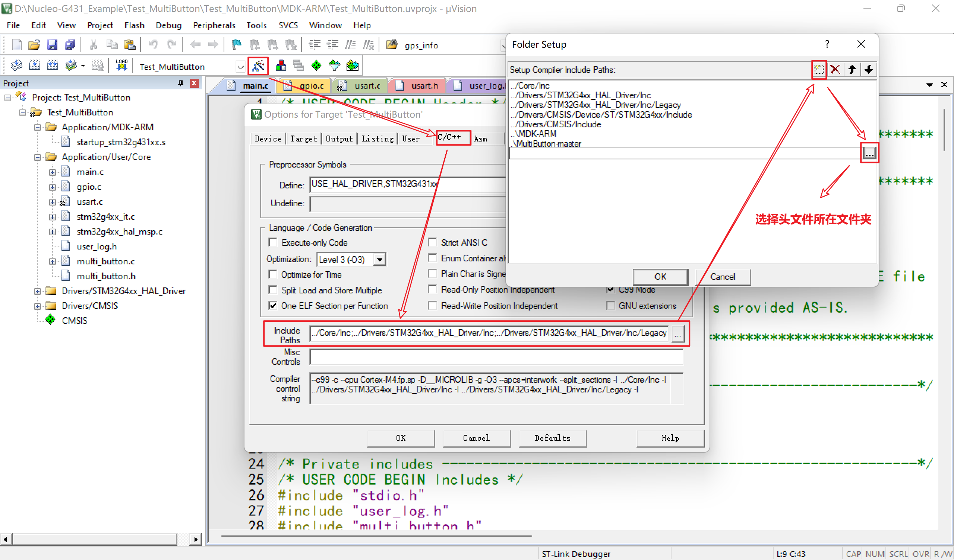Image resolution: width=954 pixels, height=560 pixels.
Task: Expand the multi_button.c tree node
Action: (53, 261)
